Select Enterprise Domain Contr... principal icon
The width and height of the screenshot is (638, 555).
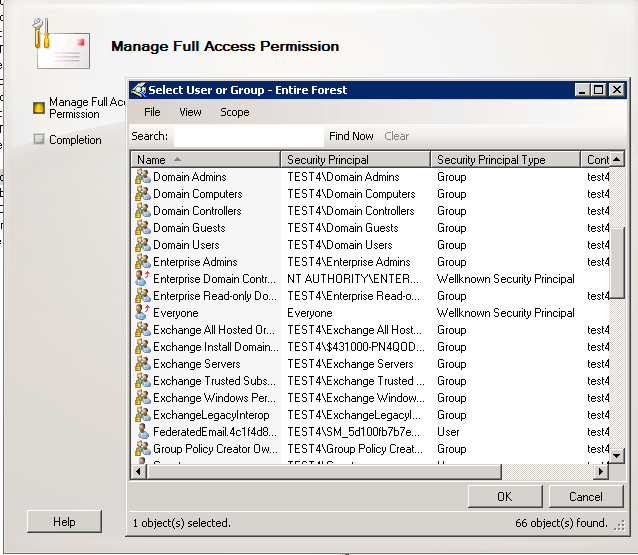[x=143, y=279]
